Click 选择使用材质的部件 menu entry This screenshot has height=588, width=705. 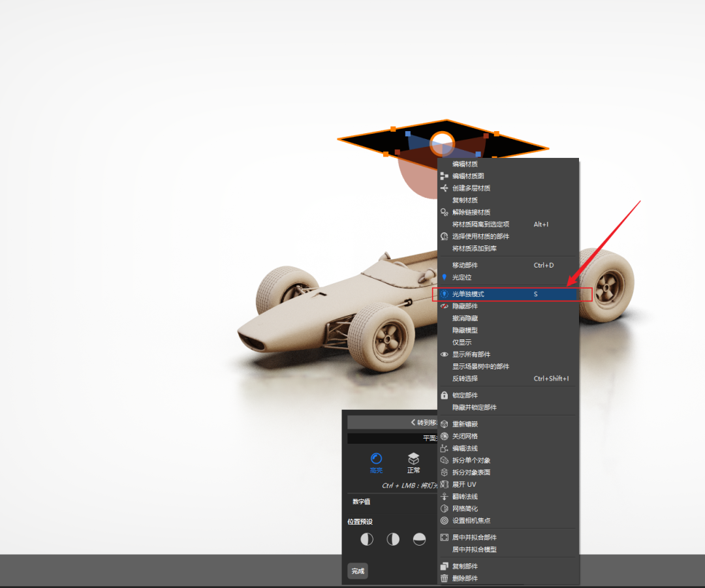point(508,236)
